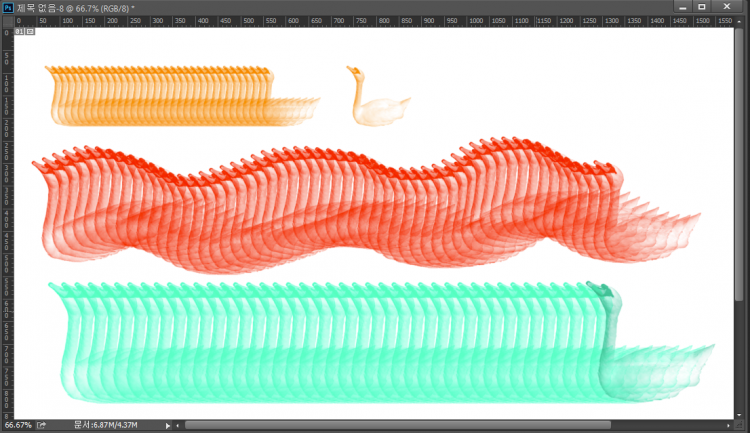Click the vertical scrollbar down arrow
Screen dimensions: 750x433
740,415
